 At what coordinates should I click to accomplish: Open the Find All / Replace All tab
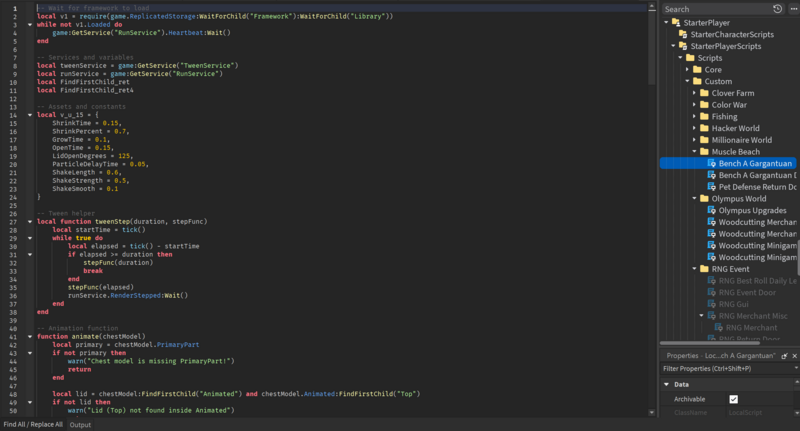point(33,425)
